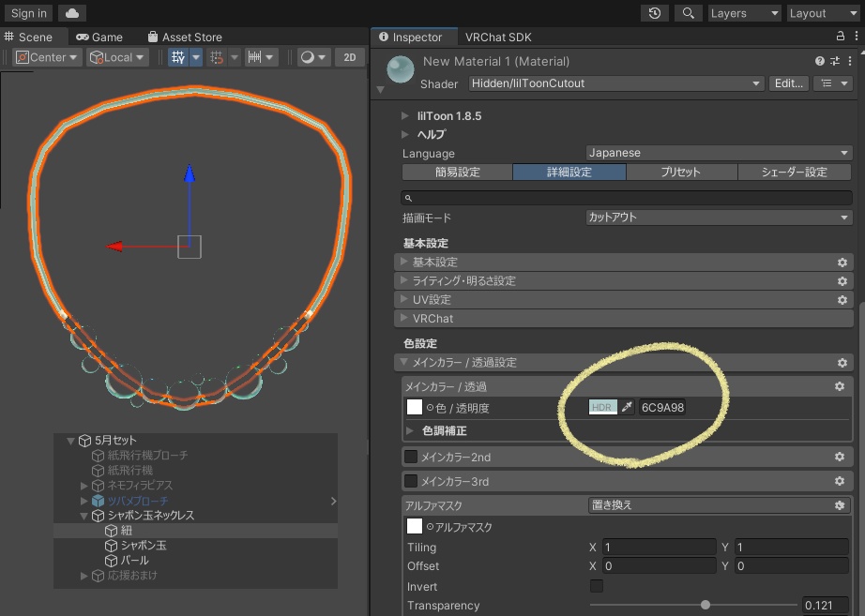Click gear icon on ライティング・明るさ設定 row
The image size is (865, 616).
[x=842, y=281]
